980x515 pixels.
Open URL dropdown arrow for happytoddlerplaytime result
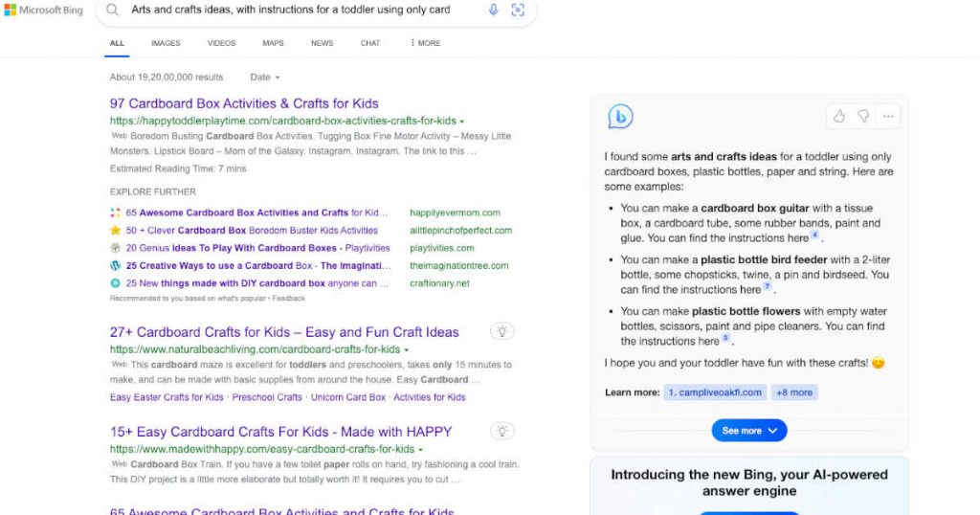point(461,122)
